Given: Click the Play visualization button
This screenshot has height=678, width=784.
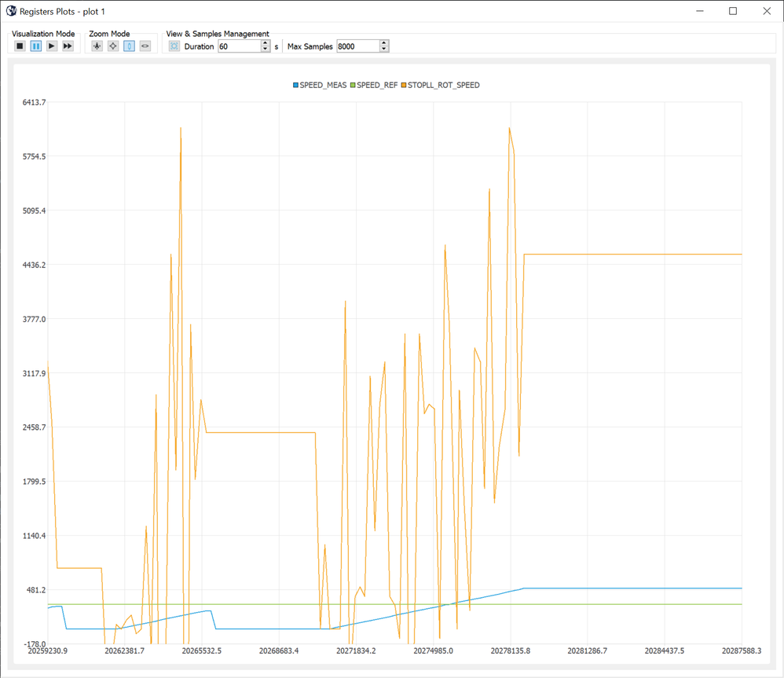Looking at the screenshot, I should tap(52, 46).
